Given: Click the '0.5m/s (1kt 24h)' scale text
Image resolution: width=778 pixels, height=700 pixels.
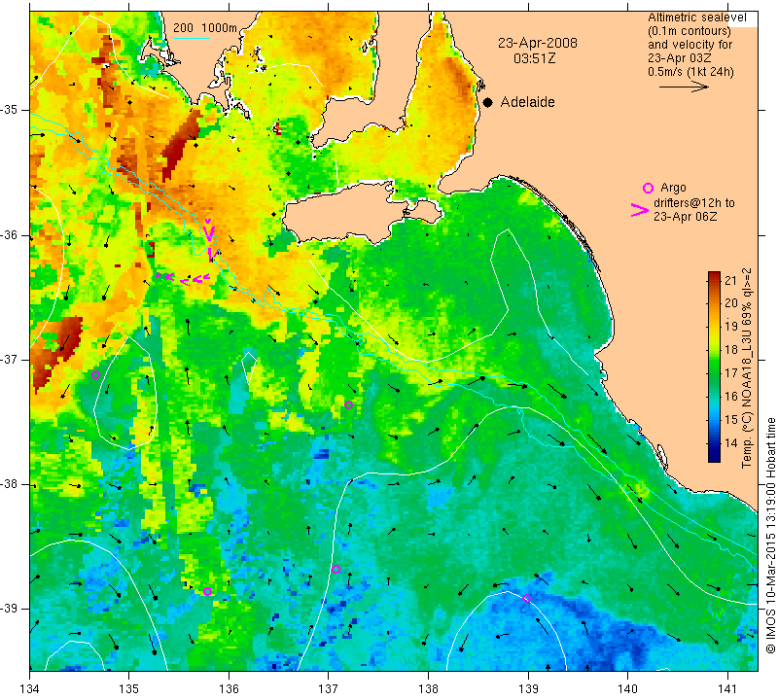Looking at the screenshot, I should [690, 71].
